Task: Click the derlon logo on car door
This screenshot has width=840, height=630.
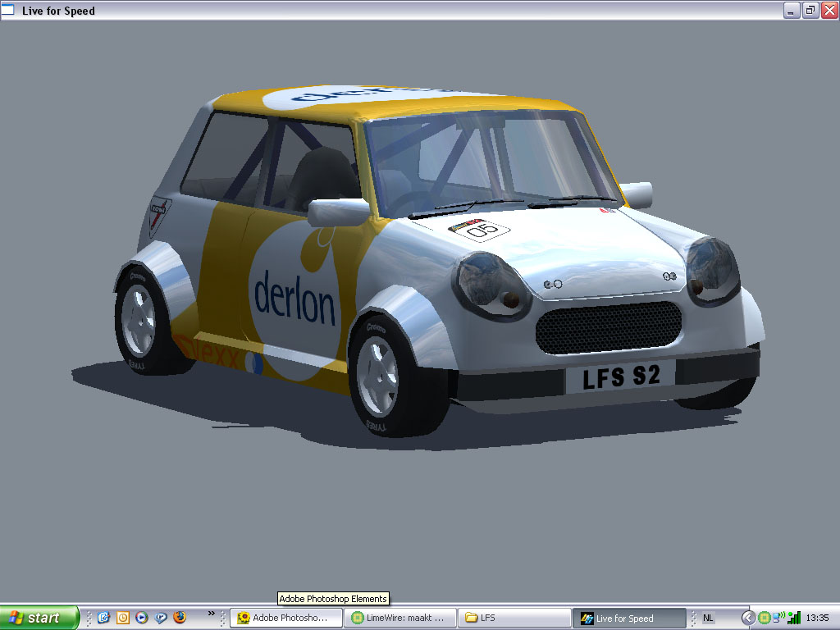Action: pyautogui.click(x=294, y=297)
